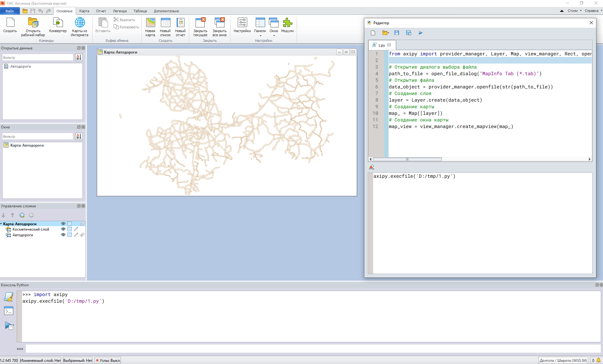Click Закрыть все окна icon
603x364 pixels.
point(219,27)
